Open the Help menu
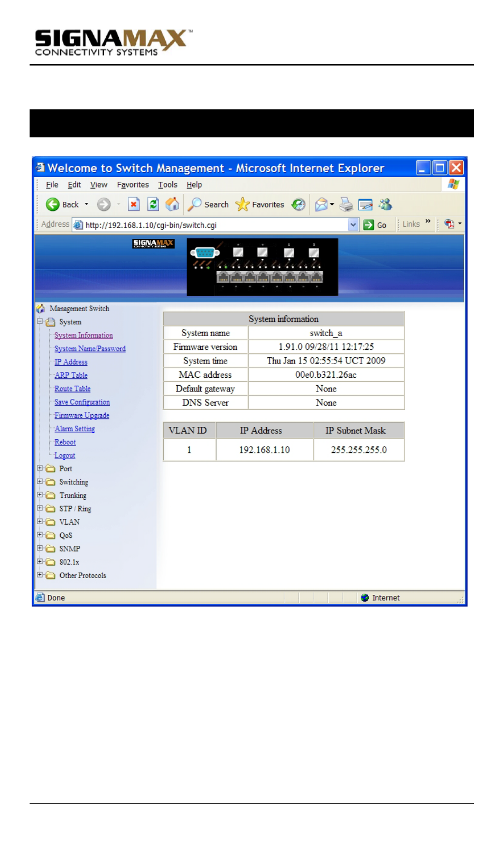This screenshot has width=504, height=848. point(194,185)
